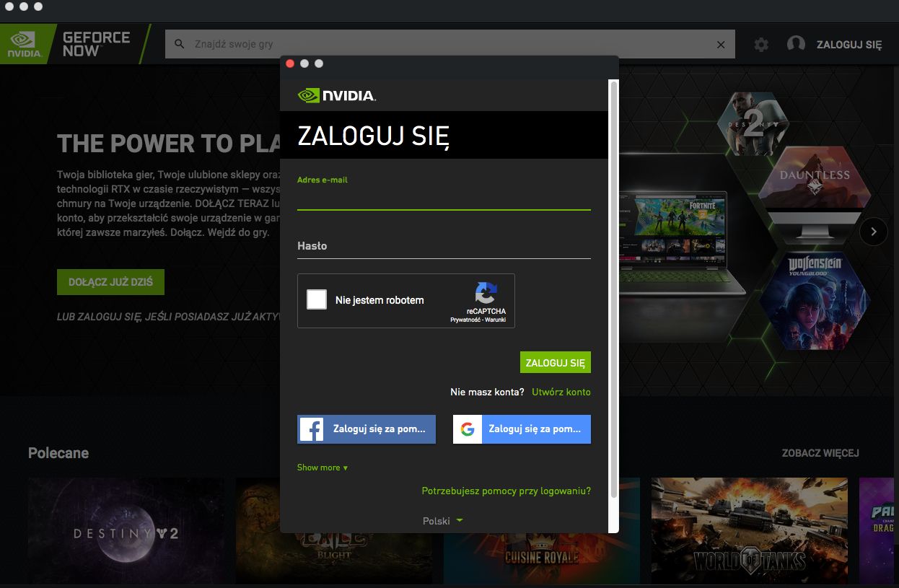Screen dimensions: 899x588
Task: Close the login dialog with red button
Action: 290,63
